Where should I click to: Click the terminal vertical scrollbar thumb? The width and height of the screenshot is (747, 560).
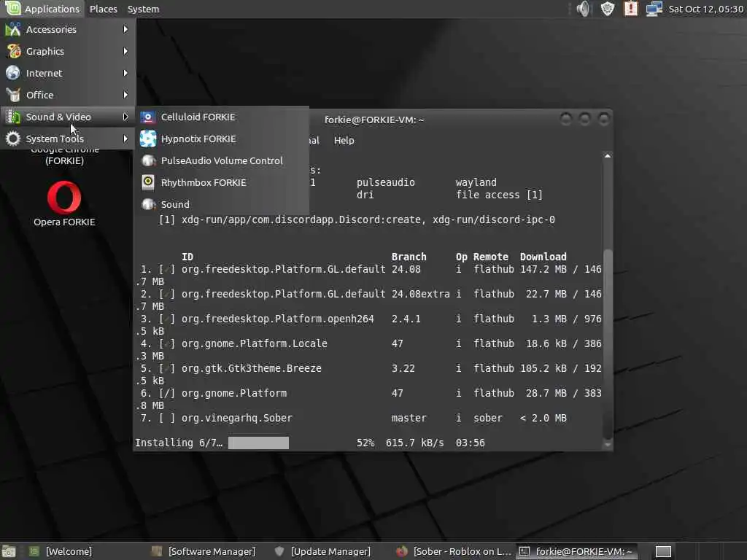point(608,343)
